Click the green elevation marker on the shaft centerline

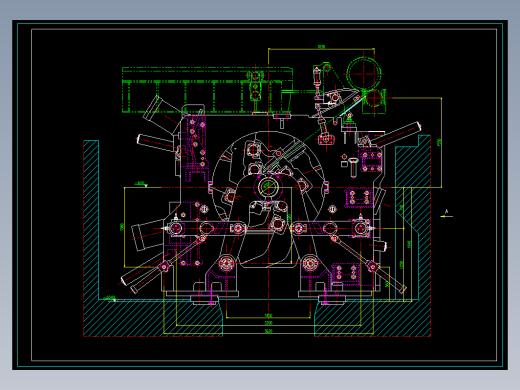141,184
